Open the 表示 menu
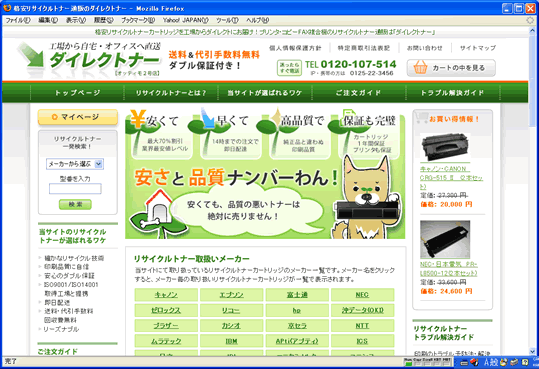The width and height of the screenshot is (539, 369). coord(76,20)
